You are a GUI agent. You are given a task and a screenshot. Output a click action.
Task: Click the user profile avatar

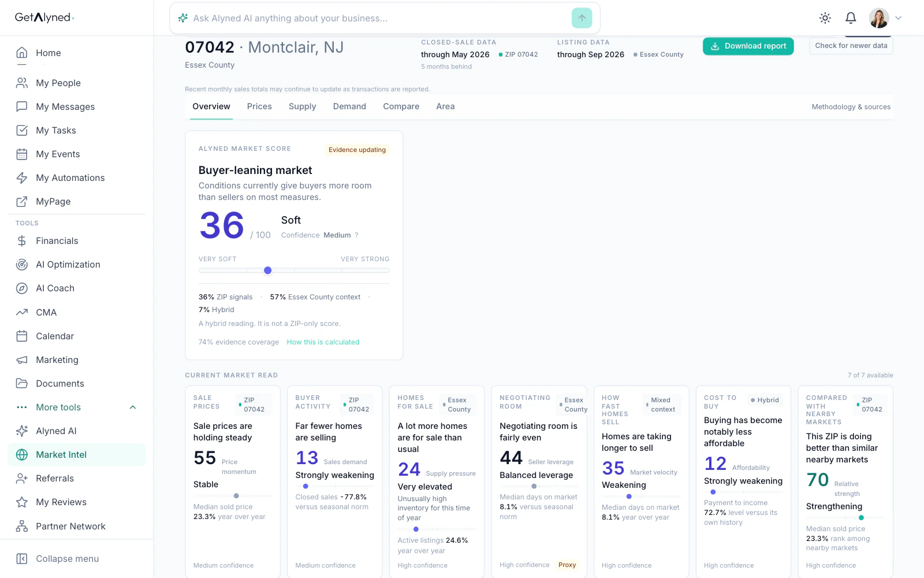coord(879,18)
